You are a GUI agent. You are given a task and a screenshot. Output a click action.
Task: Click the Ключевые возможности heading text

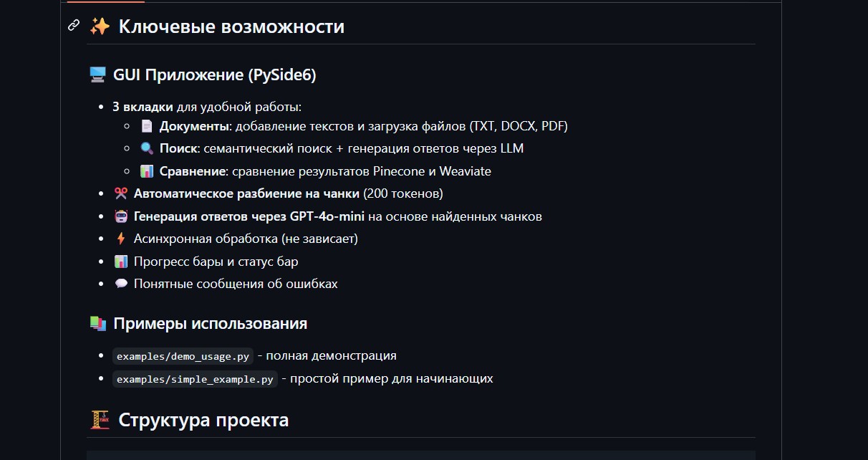point(231,27)
